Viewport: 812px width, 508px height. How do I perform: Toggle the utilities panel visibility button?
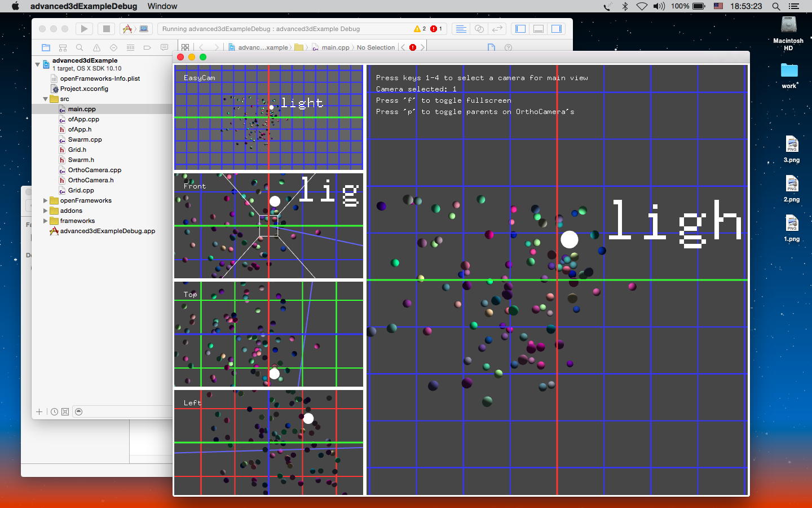click(x=557, y=29)
